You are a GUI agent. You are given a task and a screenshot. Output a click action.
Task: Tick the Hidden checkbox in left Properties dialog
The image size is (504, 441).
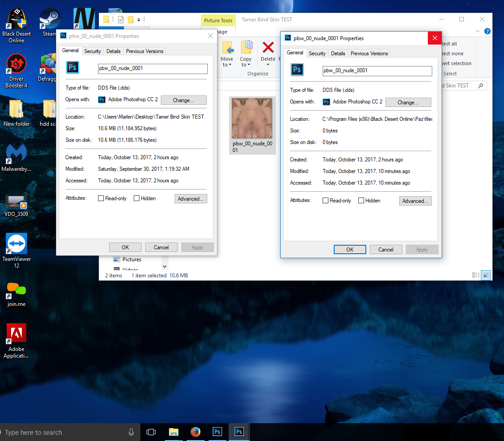coord(137,198)
